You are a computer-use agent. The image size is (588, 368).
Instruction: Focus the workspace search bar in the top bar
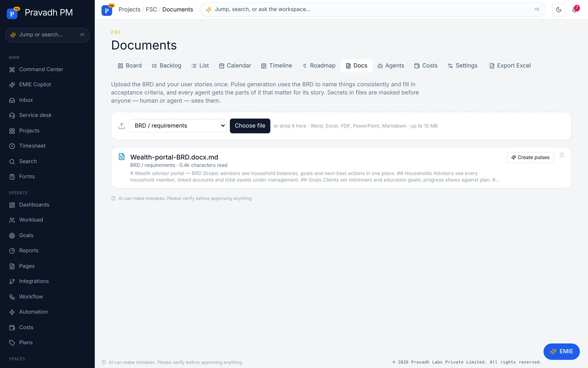pyautogui.click(x=372, y=10)
